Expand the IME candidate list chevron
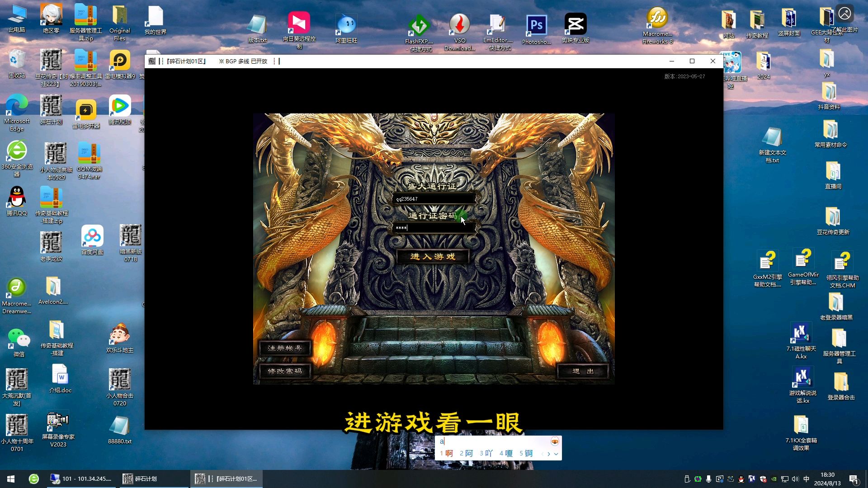868x488 pixels. [x=556, y=454]
